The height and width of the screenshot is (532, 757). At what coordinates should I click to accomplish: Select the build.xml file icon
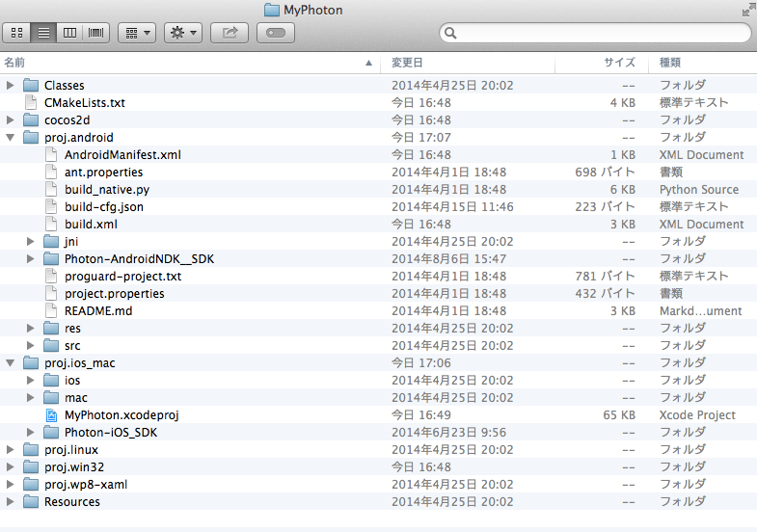click(x=51, y=225)
